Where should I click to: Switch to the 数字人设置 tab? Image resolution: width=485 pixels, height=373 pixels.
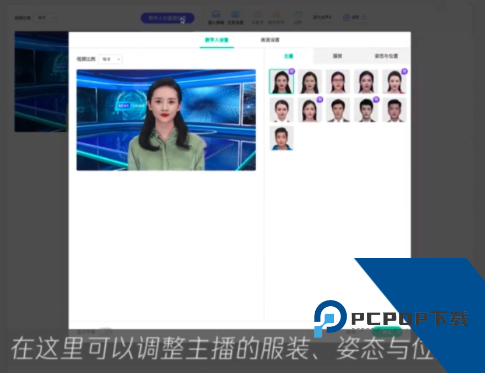point(217,40)
